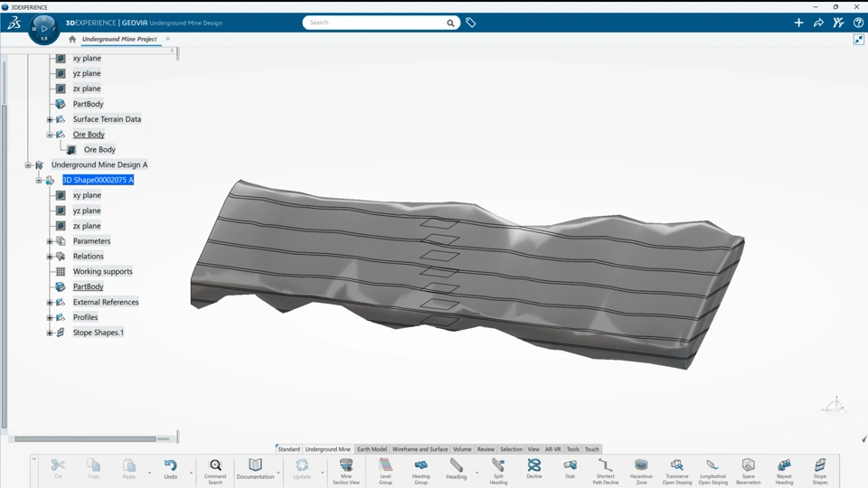The height and width of the screenshot is (488, 868).
Task: Select the Heading tool
Action: 456,468
